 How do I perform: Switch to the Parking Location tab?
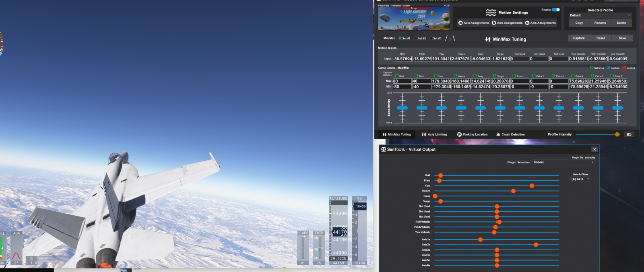point(473,134)
